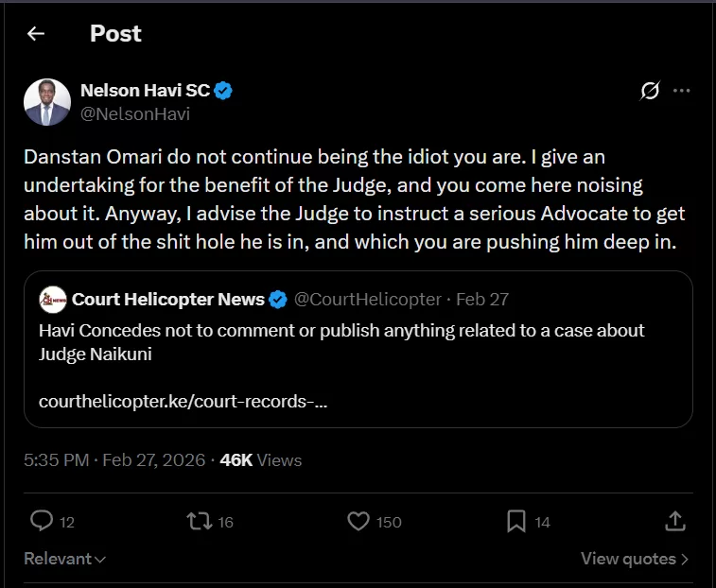716x588 pixels.
Task: Click the reply comment icon
Action: [42, 521]
